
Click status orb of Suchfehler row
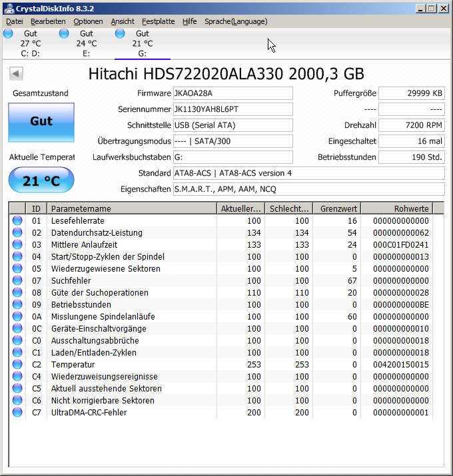pos(17,280)
